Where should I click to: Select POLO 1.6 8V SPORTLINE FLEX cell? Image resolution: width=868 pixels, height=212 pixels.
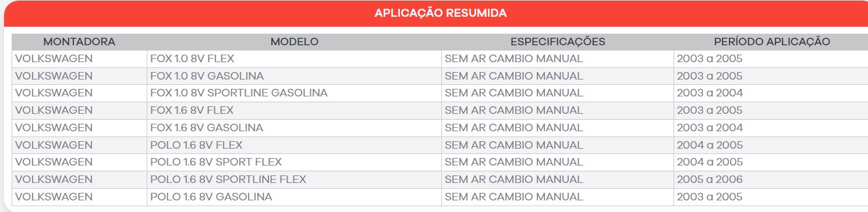(x=294, y=179)
